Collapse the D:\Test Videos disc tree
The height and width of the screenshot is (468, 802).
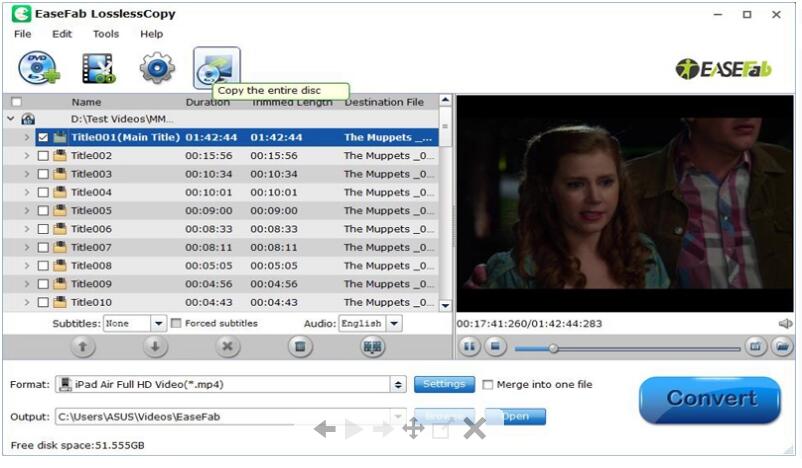tap(11, 119)
